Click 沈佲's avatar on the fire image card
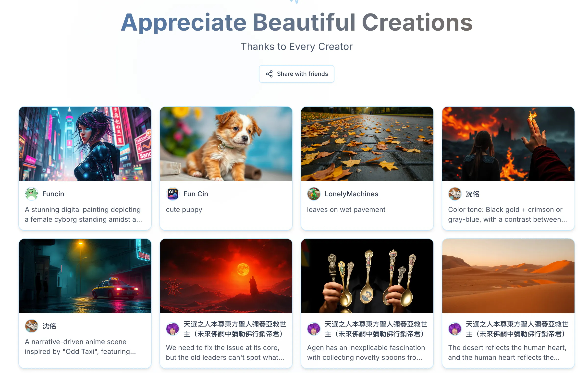 coord(455,194)
